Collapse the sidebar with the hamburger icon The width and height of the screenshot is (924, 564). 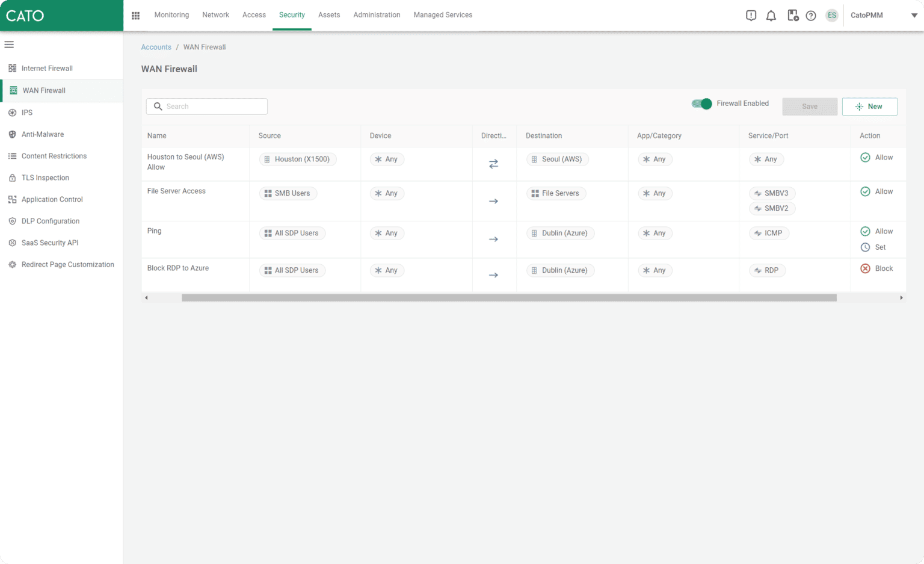pos(9,45)
